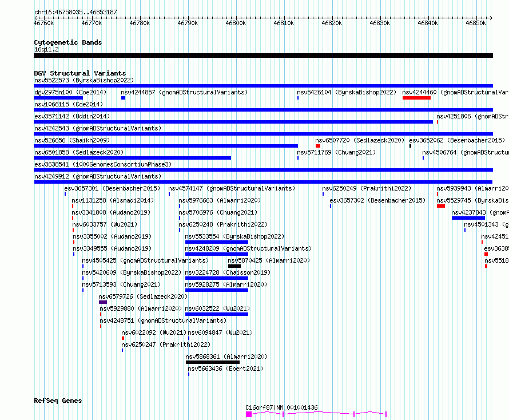Select the nsv4506764 variant label
509x420 pixels.
pos(466,152)
